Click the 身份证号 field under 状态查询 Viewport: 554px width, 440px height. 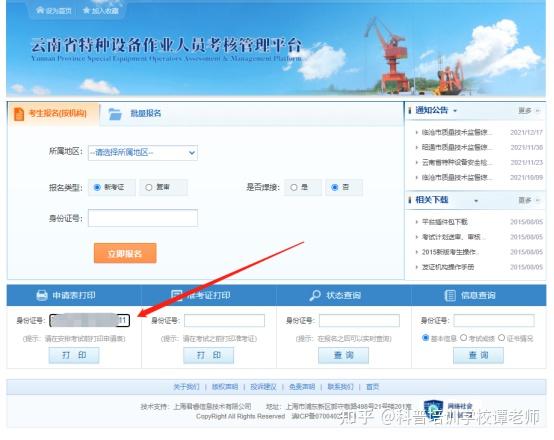click(359, 321)
